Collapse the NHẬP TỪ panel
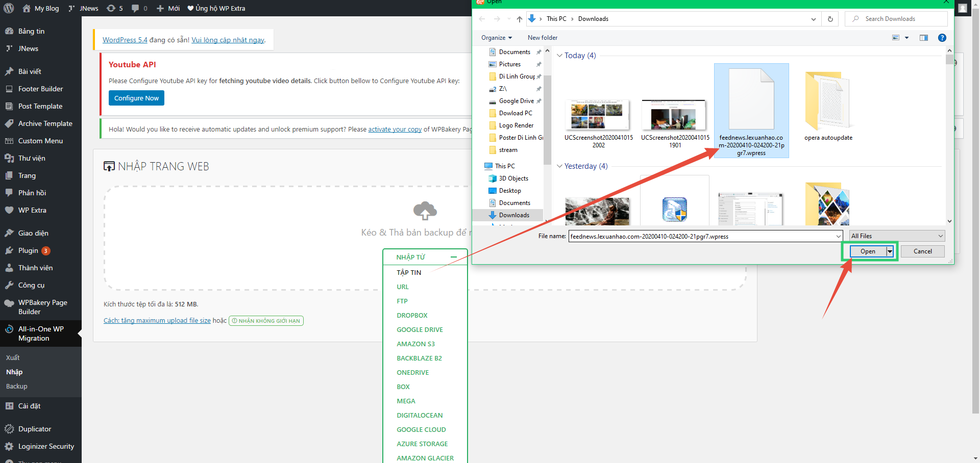 pyautogui.click(x=454, y=256)
